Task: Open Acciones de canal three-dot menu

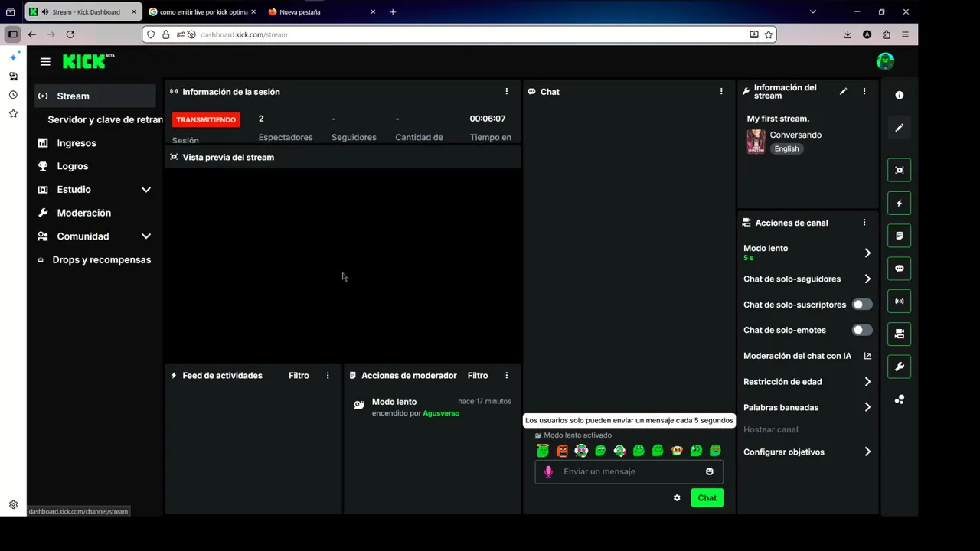Action: [864, 223]
